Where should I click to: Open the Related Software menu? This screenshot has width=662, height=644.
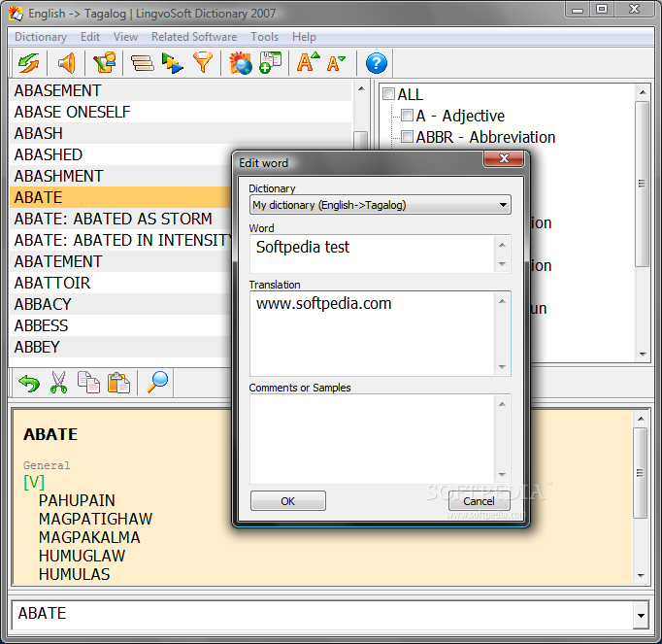coord(194,37)
